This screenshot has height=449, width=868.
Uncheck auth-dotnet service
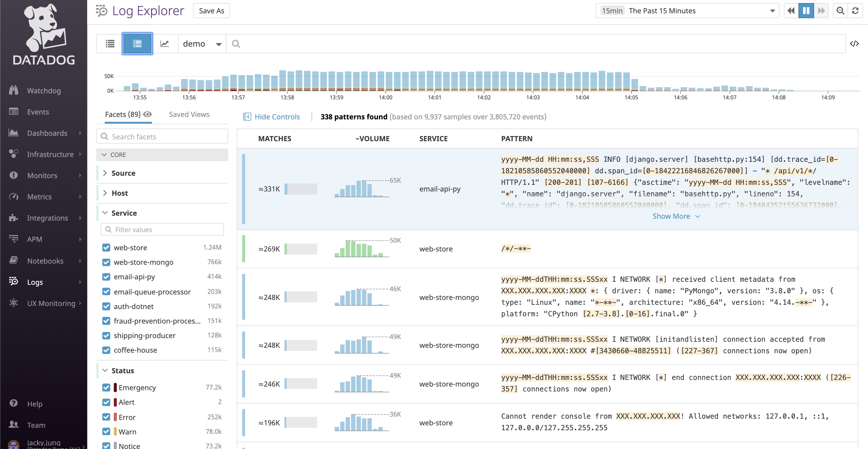point(106,306)
